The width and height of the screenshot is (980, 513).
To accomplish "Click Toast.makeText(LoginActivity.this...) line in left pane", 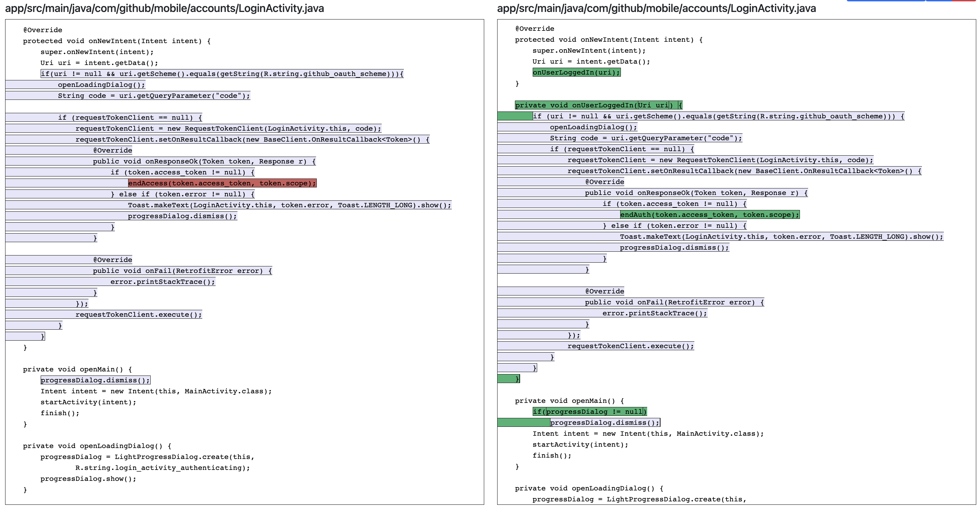I will click(x=289, y=205).
